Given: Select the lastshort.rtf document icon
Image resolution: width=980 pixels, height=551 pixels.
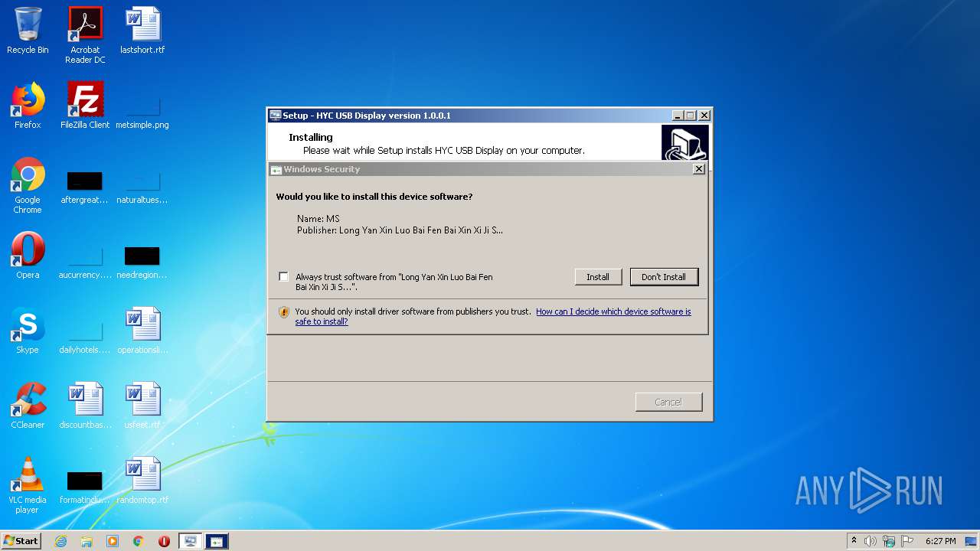Looking at the screenshot, I should point(142,31).
